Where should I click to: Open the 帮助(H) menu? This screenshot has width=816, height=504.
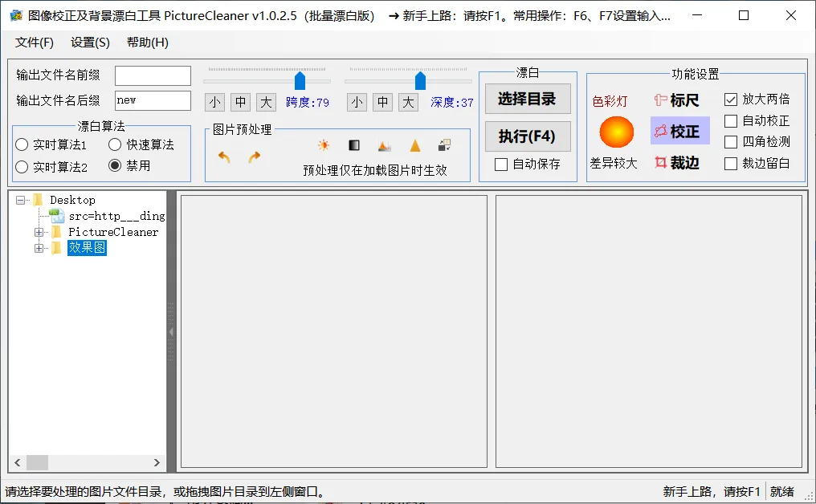(147, 42)
